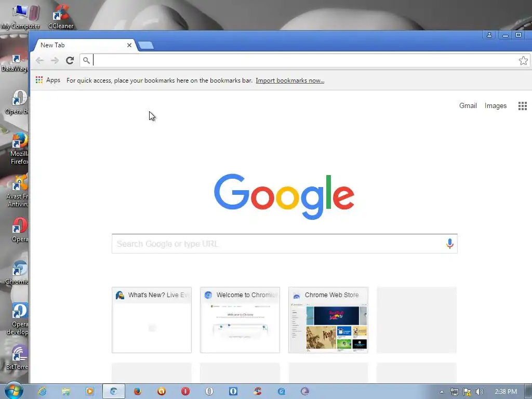Screen dimensions: 532x399
Task: Open the volume control in system tray
Action: [479, 392]
